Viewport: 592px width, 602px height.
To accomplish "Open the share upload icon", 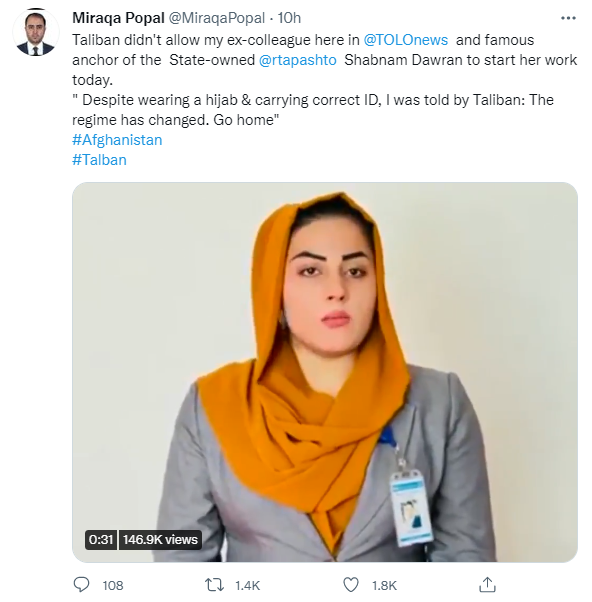I will point(487,585).
